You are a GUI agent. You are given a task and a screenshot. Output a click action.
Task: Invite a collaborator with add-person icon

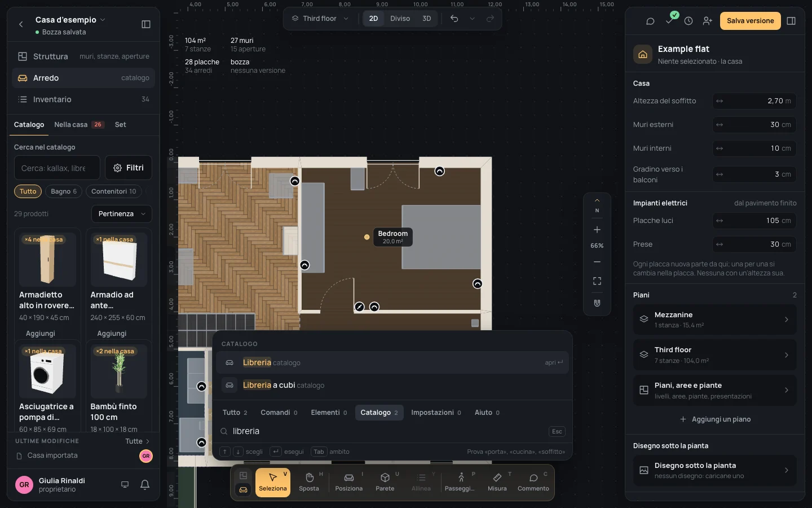click(708, 21)
